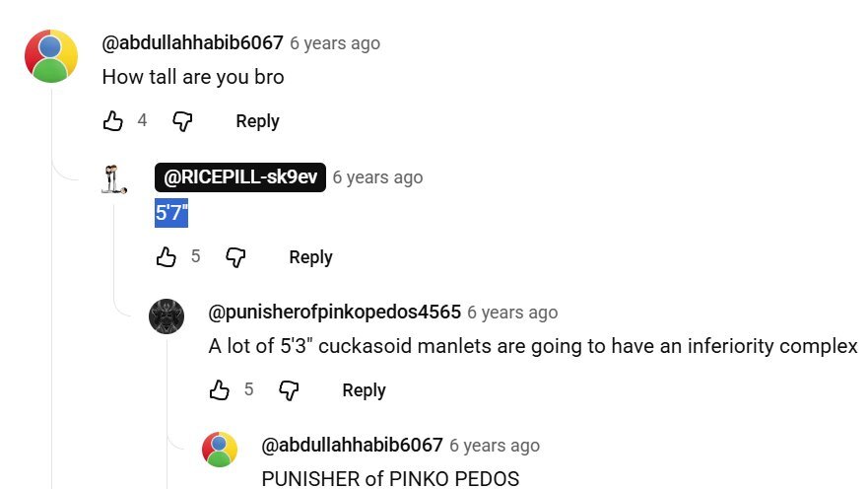Open @RICEPILL-sk9ev channel badge
868x489 pixels.
[240, 177]
